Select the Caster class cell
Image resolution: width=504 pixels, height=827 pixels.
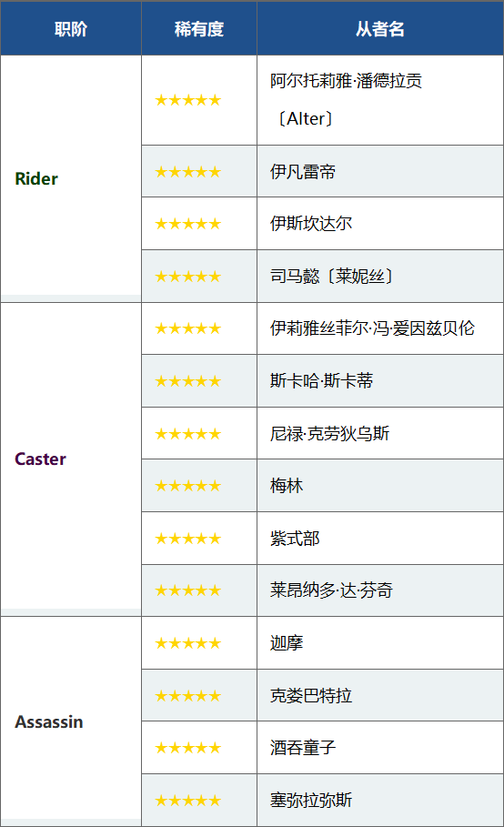(x=71, y=459)
